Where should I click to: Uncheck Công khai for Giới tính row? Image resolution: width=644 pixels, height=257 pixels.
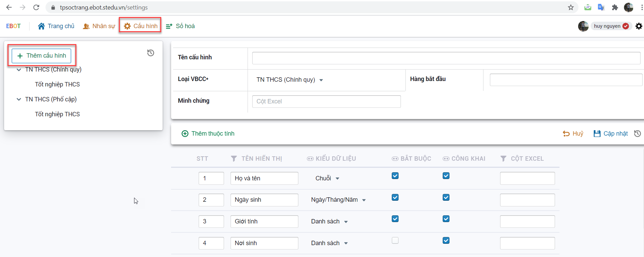tap(446, 219)
